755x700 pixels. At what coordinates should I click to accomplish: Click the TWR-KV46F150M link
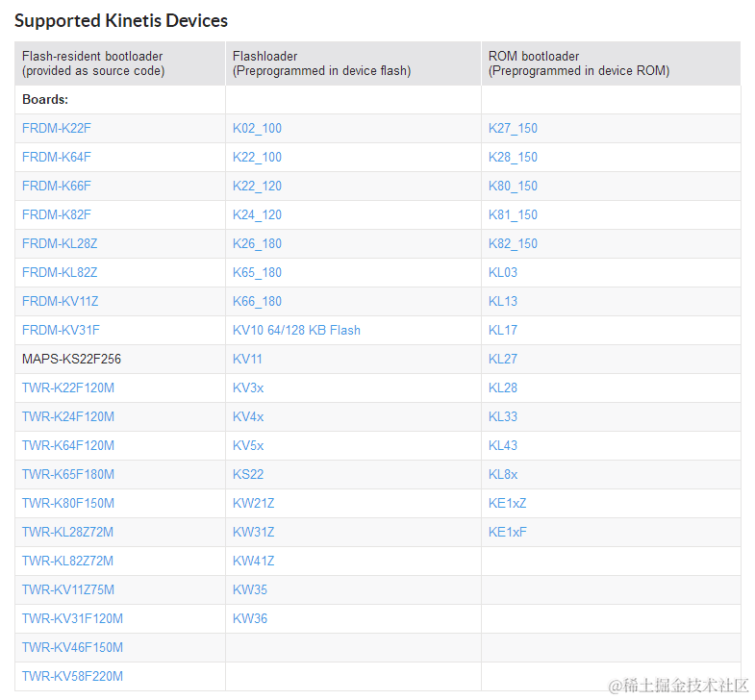click(72, 648)
